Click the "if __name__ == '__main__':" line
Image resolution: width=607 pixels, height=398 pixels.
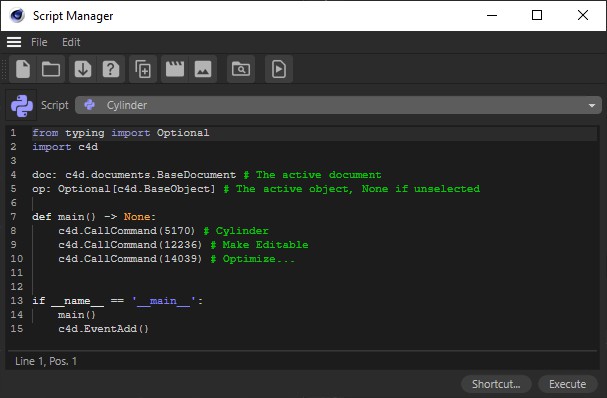118,301
